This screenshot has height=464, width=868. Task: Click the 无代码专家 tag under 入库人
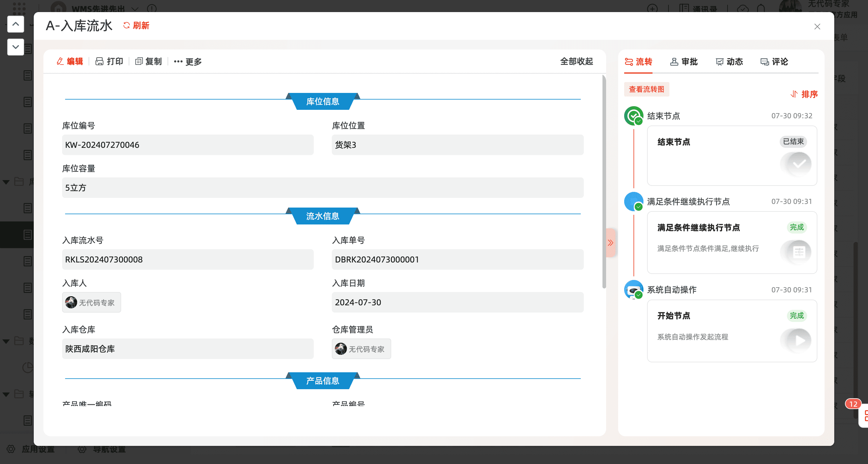(x=91, y=303)
